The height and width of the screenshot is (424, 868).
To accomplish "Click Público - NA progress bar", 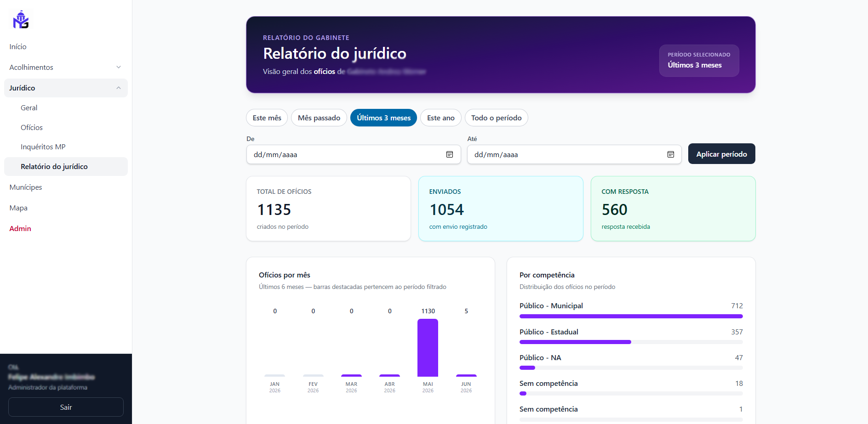I will [x=631, y=367].
